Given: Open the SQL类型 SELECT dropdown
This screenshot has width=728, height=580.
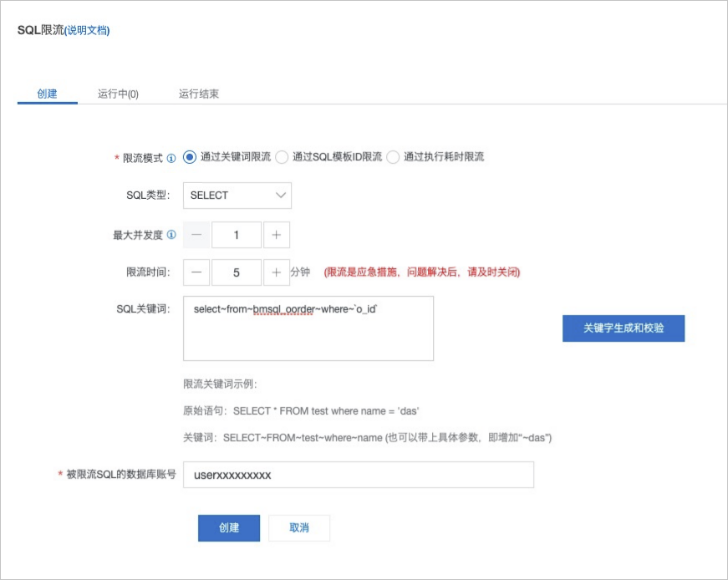Looking at the screenshot, I should (237, 196).
